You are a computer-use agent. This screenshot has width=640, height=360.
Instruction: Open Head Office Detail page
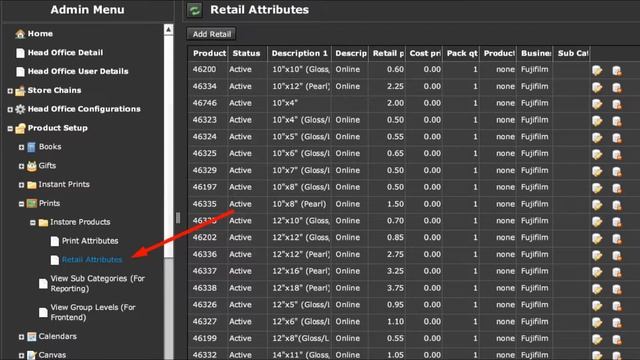[65, 53]
